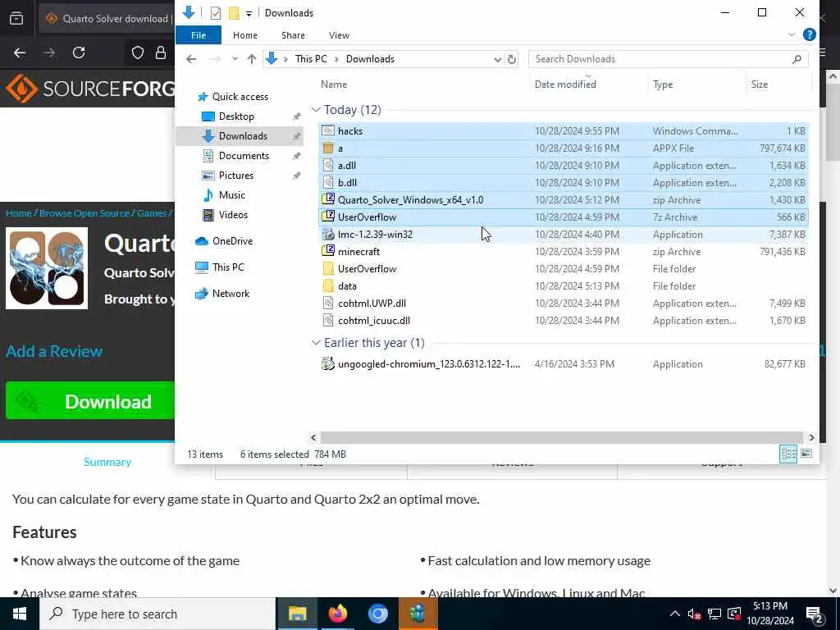Click the lmc-1.2.39-win32 application icon

pyautogui.click(x=328, y=234)
